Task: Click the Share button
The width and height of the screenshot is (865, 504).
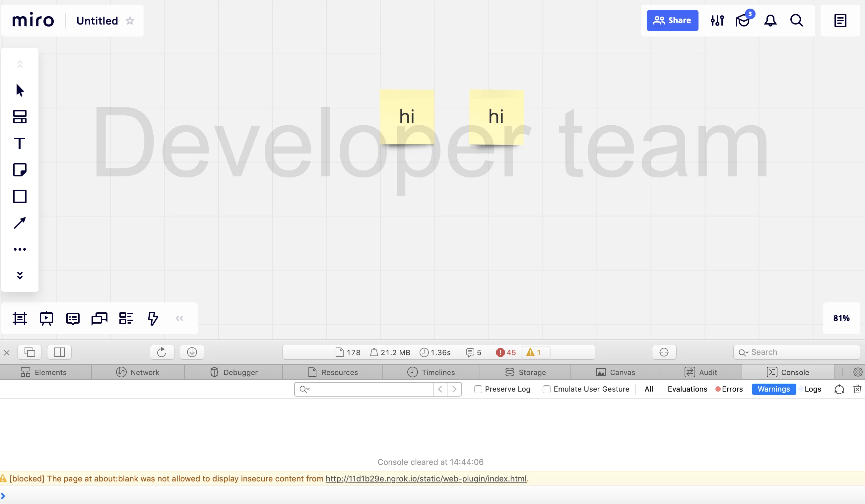Action: point(672,21)
